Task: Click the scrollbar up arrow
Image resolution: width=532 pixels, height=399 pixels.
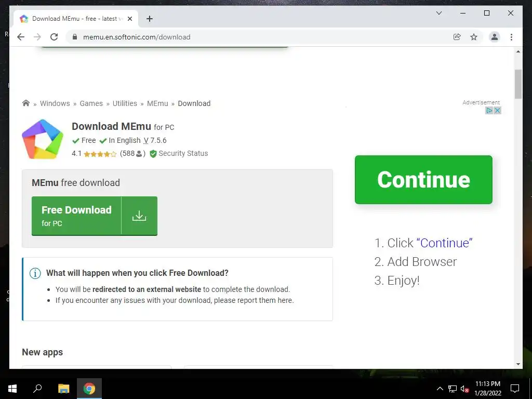Action: [518, 51]
